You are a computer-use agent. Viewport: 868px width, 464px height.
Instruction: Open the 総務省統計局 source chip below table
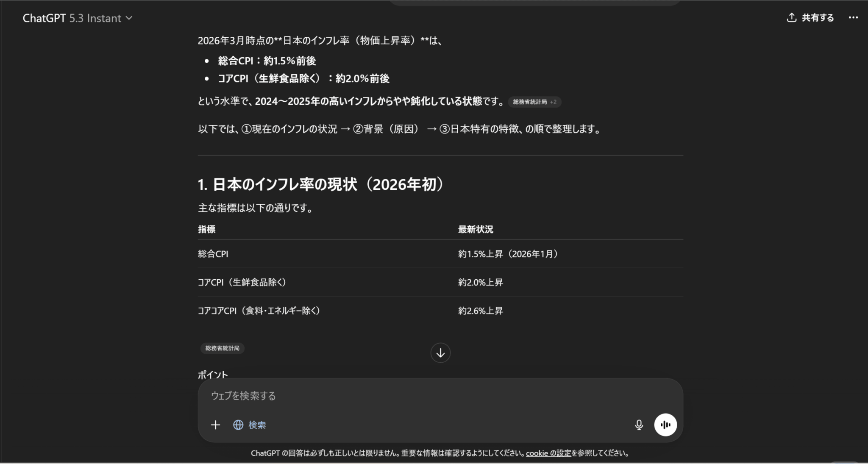pyautogui.click(x=223, y=348)
